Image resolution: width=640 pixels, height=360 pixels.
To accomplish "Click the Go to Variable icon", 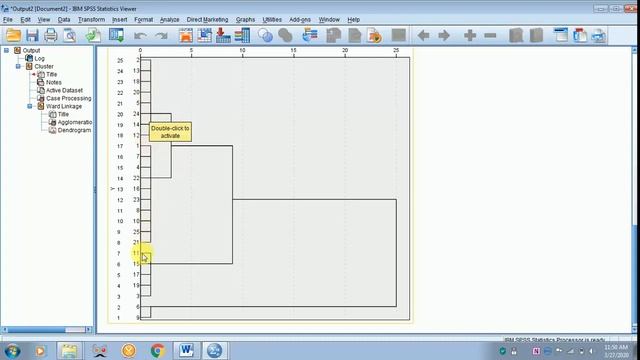I will (223, 36).
